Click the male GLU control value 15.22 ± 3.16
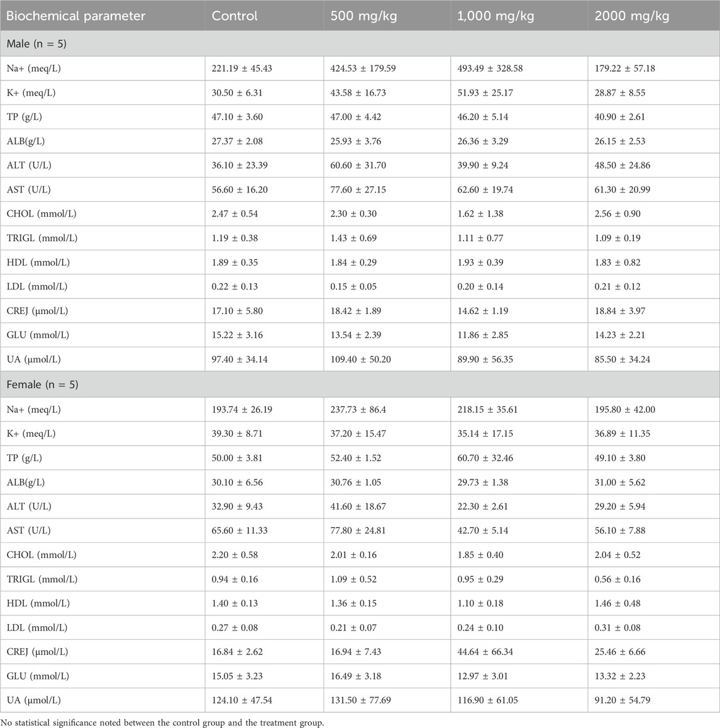720x728 pixels. [x=237, y=335]
